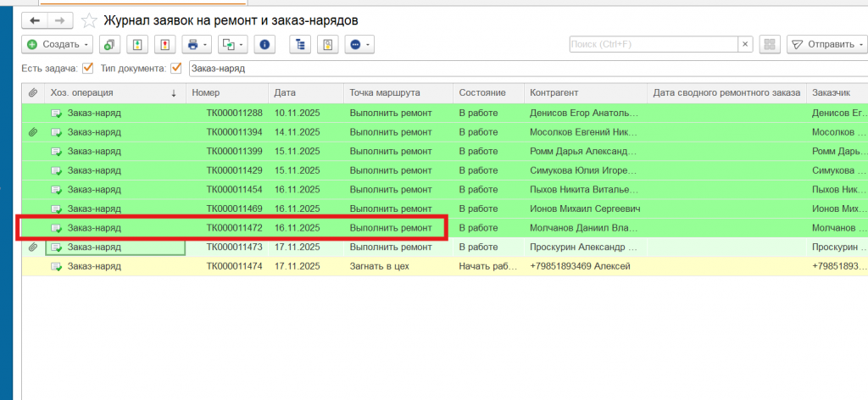This screenshot has width=868, height=400.
Task: Click the red traffic light toolbar icon
Action: coord(164,44)
